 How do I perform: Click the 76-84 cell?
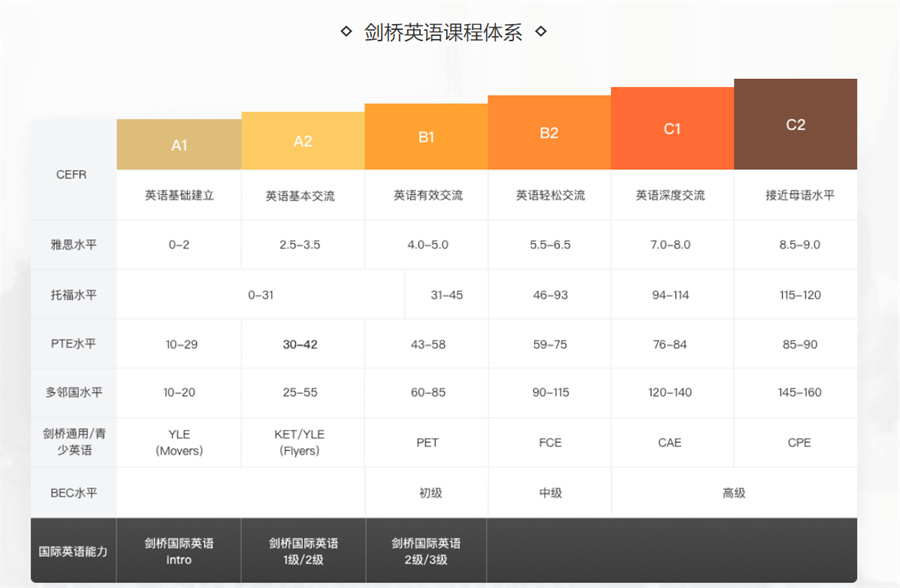click(x=670, y=345)
